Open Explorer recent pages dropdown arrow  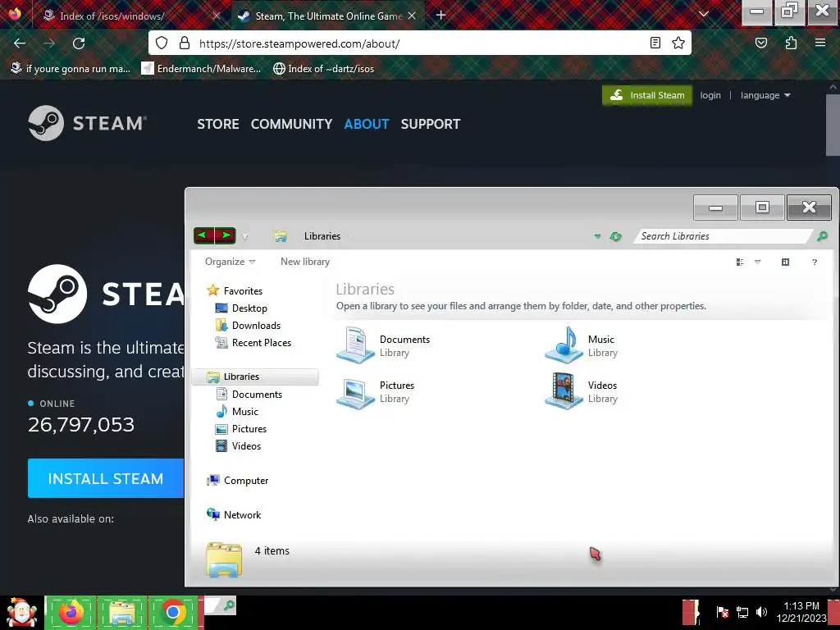click(244, 236)
